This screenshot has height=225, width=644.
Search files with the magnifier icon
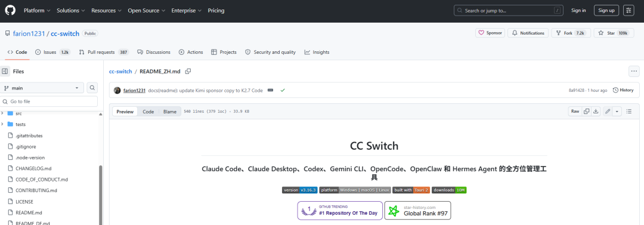92,88
